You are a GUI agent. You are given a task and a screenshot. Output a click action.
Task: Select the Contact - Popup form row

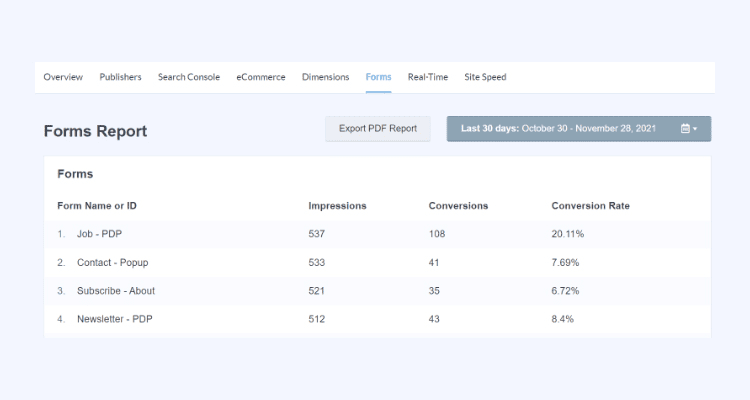click(x=377, y=262)
